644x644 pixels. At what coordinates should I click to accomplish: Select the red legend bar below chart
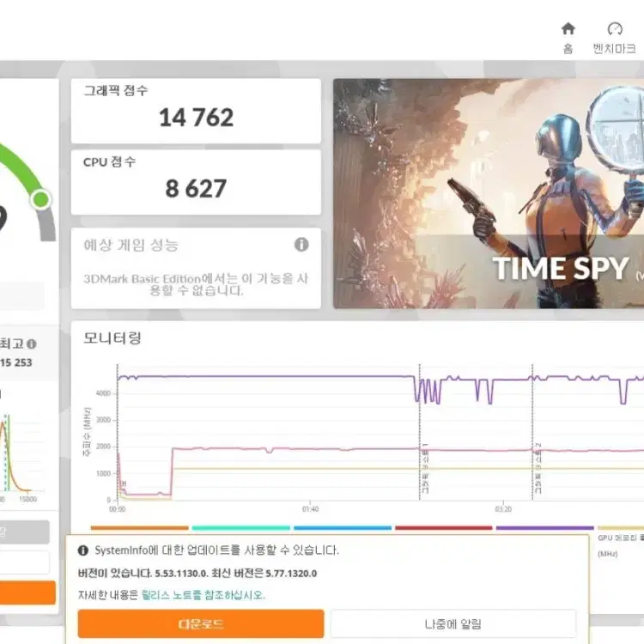444,528
